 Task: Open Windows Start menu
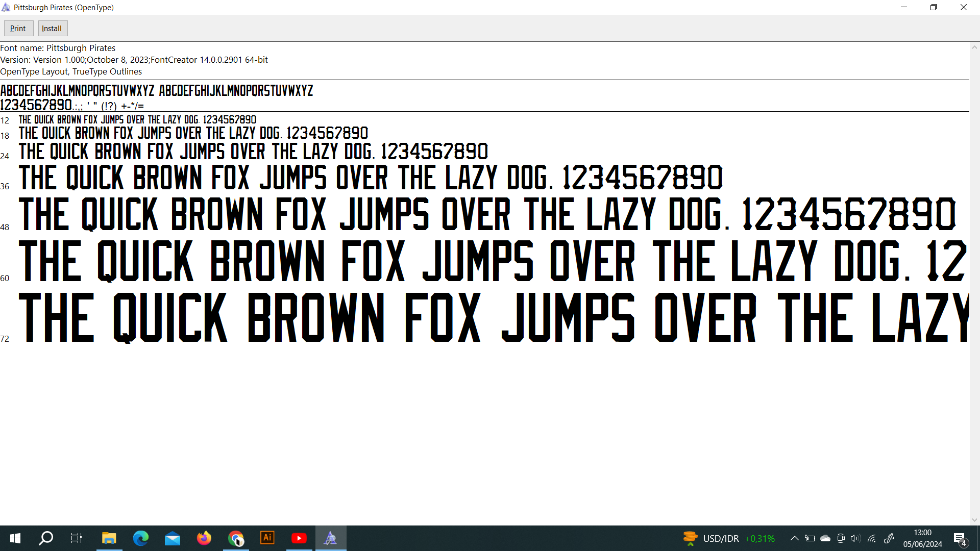click(x=15, y=538)
